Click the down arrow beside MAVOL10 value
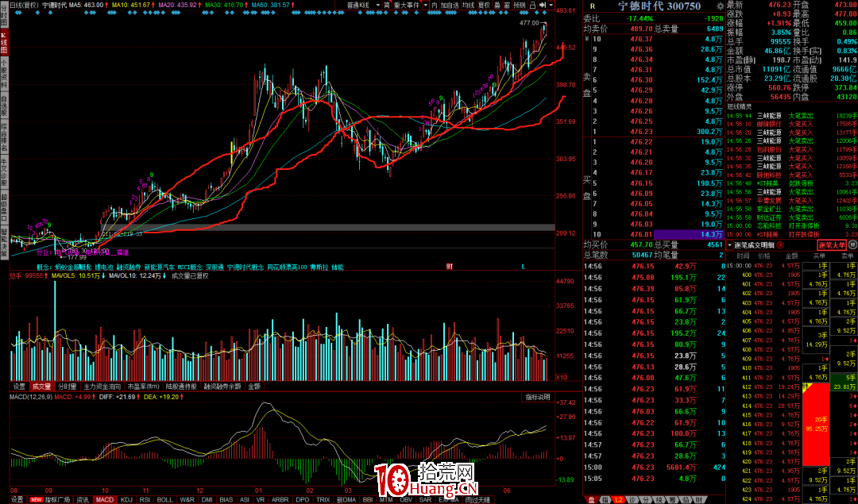Viewport: 858px width, 504px height. click(164, 276)
